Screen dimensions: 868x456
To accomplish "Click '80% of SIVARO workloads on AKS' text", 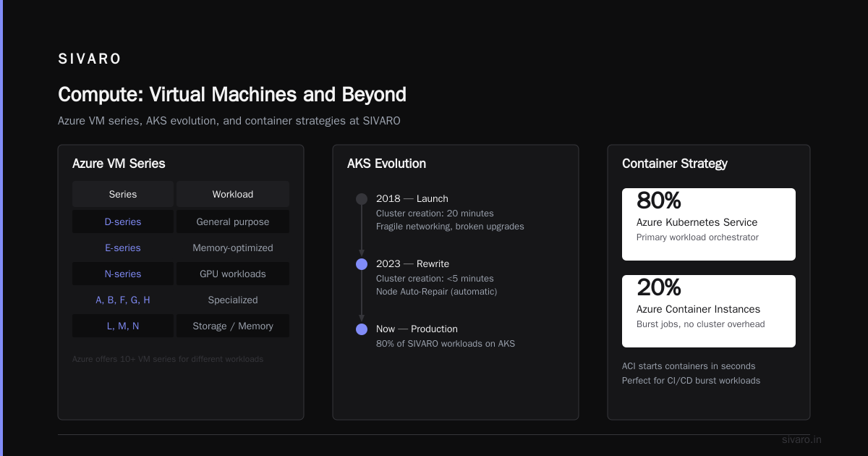I will 446,343.
